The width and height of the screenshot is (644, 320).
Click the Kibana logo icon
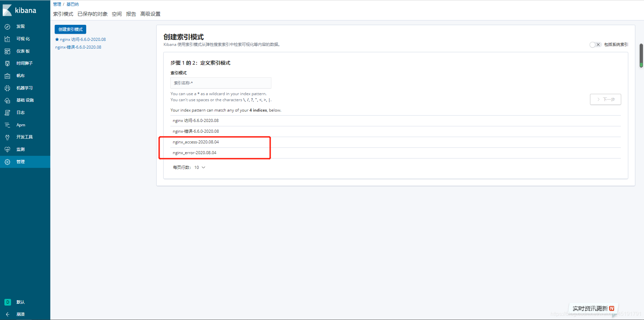point(7,10)
